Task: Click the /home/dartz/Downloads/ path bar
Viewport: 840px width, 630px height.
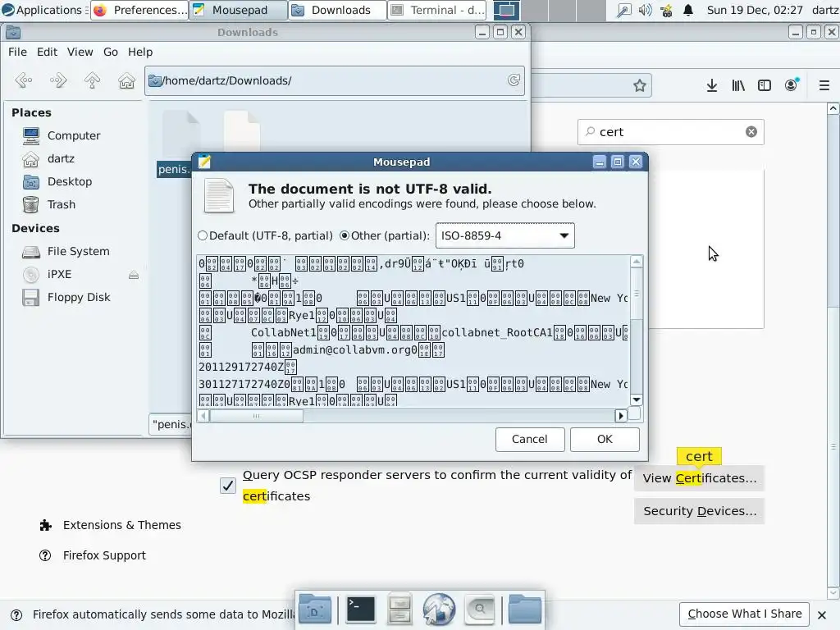Action: click(x=335, y=80)
